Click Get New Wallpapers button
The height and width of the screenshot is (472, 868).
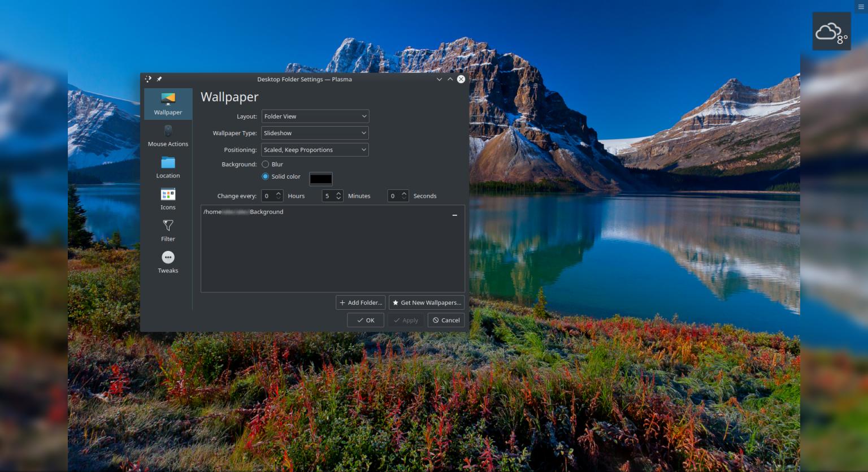427,303
